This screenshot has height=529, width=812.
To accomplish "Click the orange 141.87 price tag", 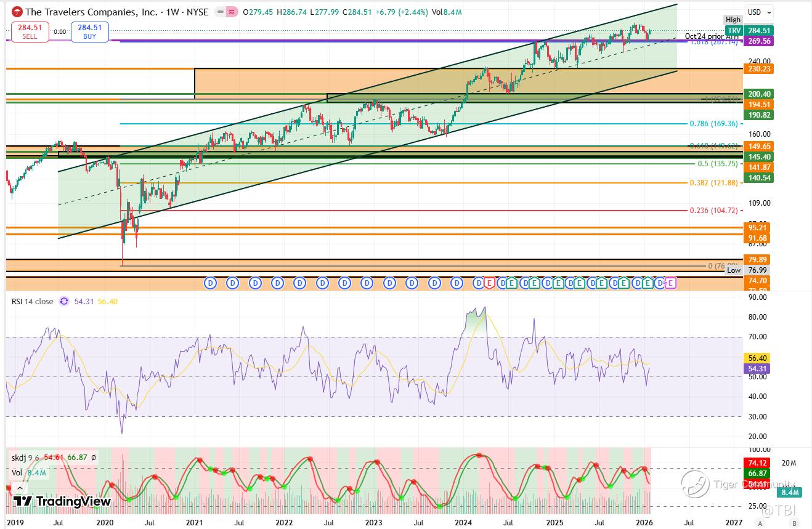I will [758, 167].
